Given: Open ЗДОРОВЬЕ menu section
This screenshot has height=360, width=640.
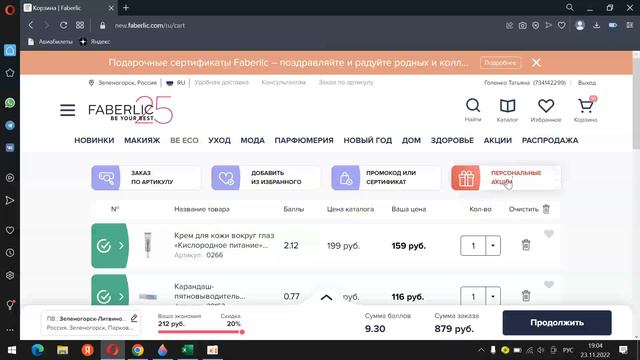Looking at the screenshot, I should (x=452, y=140).
